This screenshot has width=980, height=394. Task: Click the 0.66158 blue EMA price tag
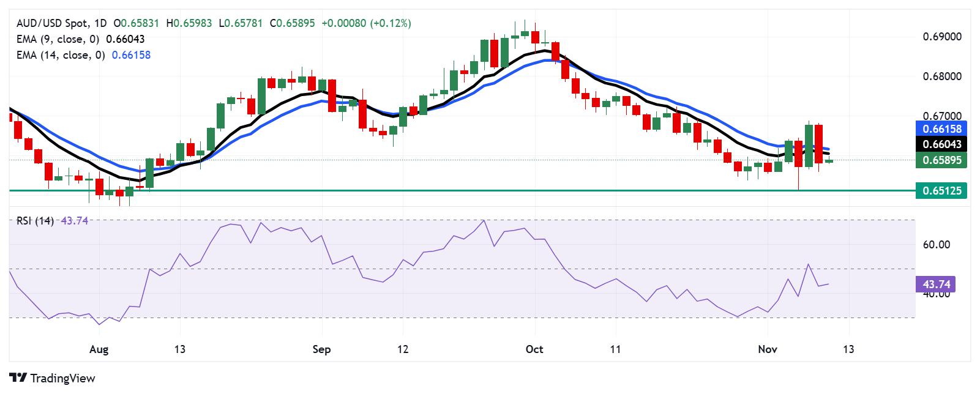(941, 128)
